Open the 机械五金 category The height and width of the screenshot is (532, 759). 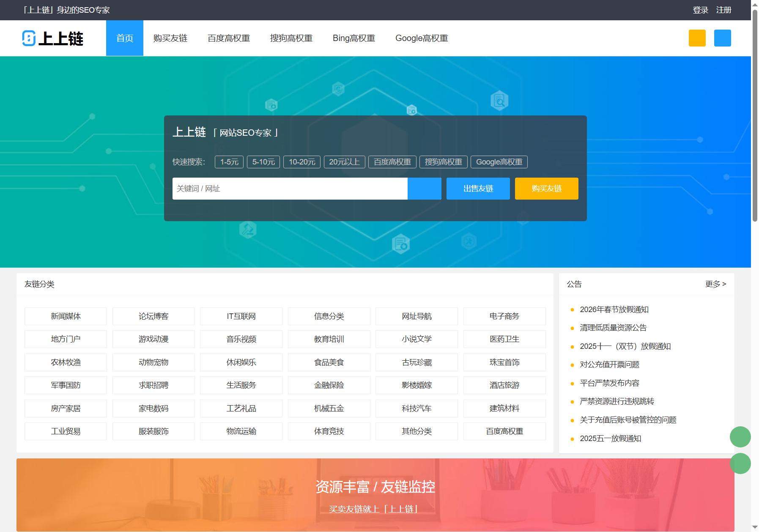(329, 409)
